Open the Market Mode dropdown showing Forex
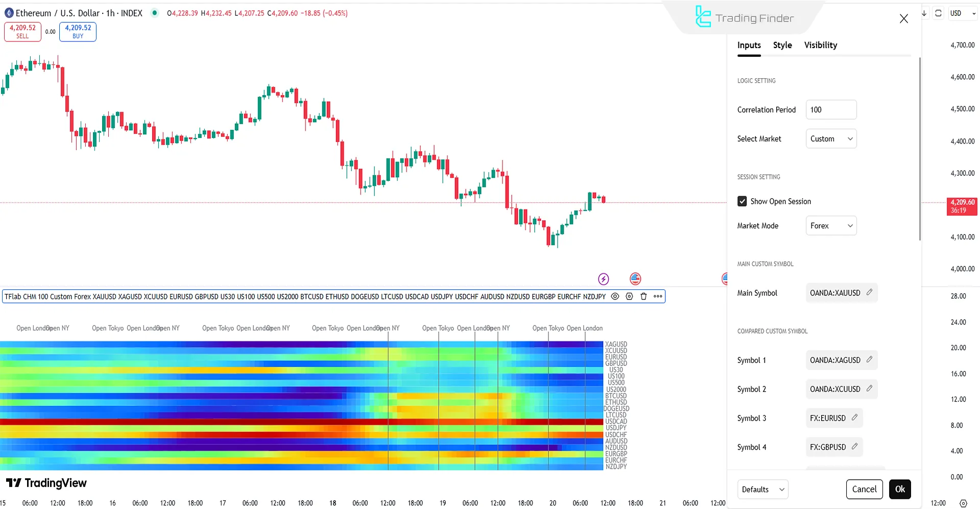Viewport: 980px width, 509px height. pyautogui.click(x=831, y=225)
